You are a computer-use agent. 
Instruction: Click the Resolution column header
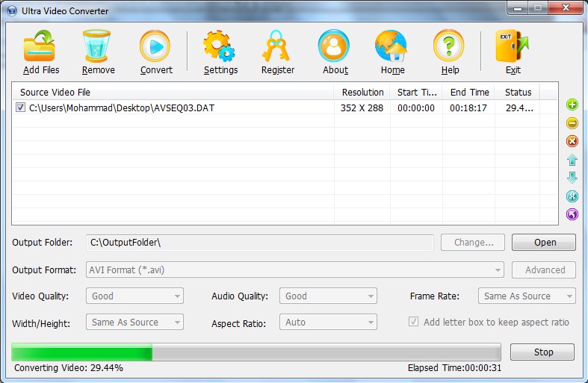[362, 92]
